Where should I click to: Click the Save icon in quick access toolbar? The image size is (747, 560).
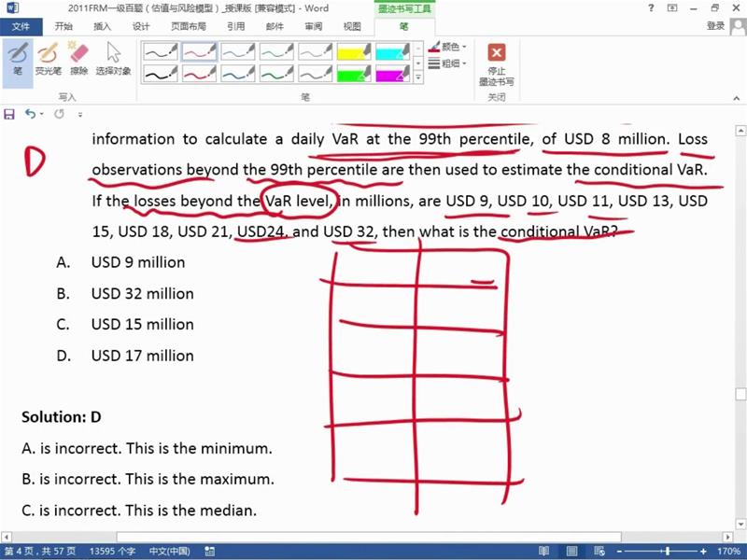pyautogui.click(x=9, y=114)
